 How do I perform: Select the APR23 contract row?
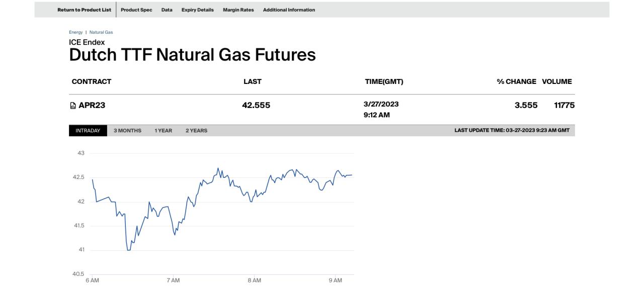coord(322,110)
